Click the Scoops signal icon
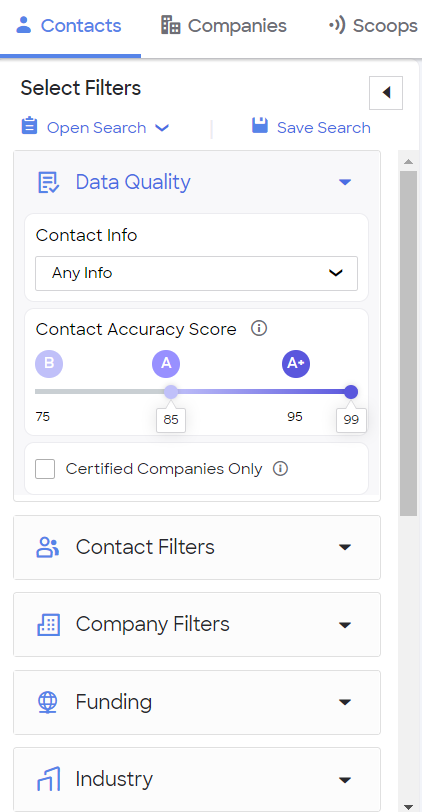Viewport: 422px width, 812px height. pyautogui.click(x=337, y=25)
